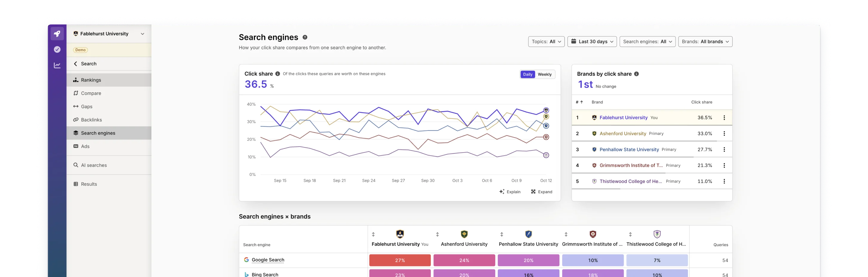
Task: Open Gaps in the sidebar
Action: [x=109, y=107]
